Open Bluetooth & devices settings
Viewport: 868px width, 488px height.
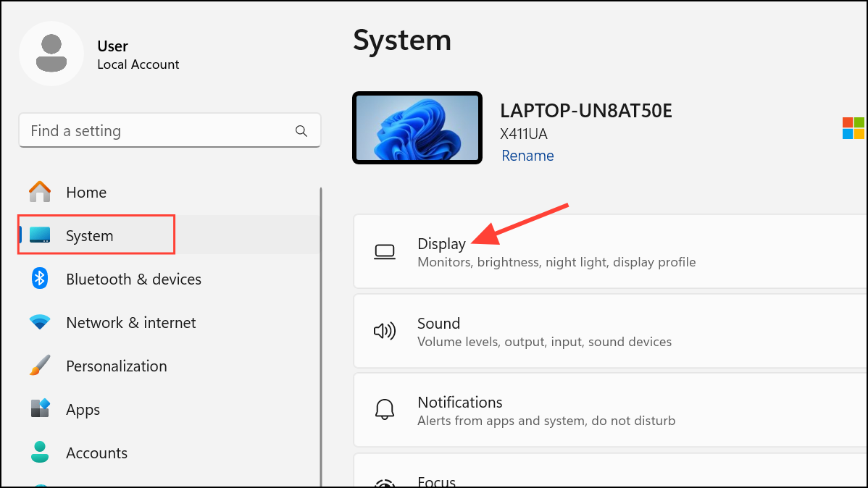[x=133, y=279]
